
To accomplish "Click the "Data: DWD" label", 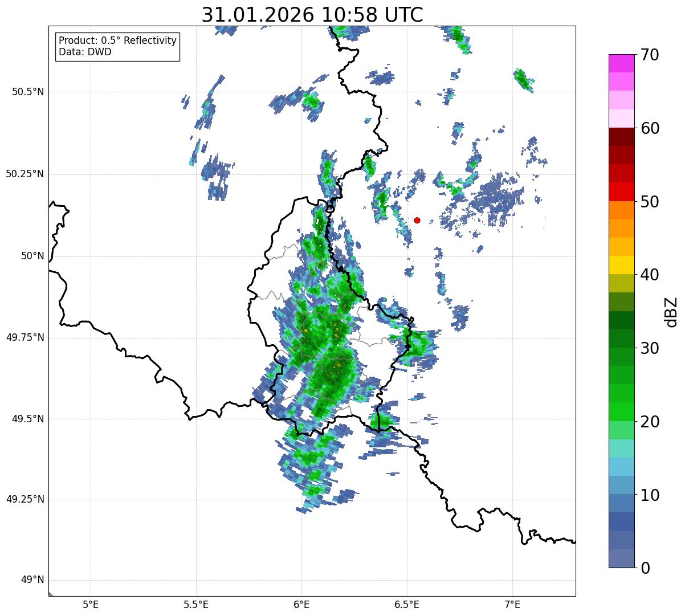I will 85,52.
